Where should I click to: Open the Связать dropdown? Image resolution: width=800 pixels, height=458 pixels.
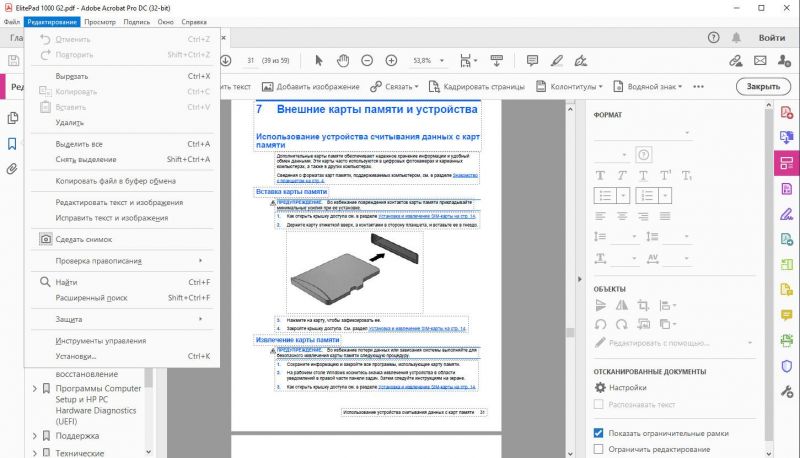point(394,87)
